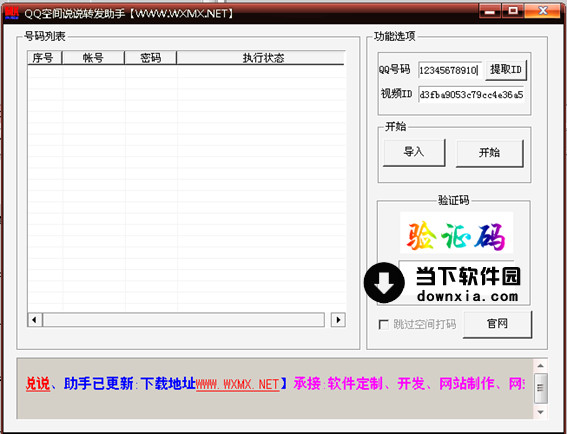Sort by the 执行状态 column header
Viewport: 567px width, 434px height.
point(261,58)
